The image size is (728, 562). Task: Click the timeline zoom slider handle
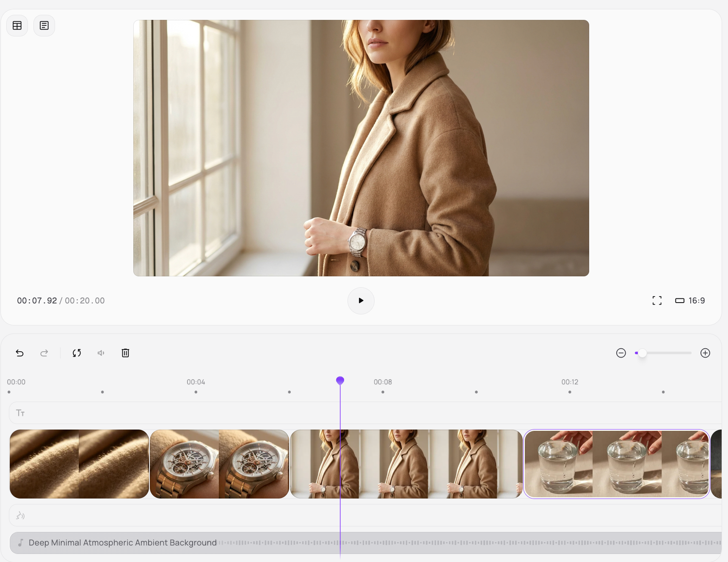(x=642, y=353)
